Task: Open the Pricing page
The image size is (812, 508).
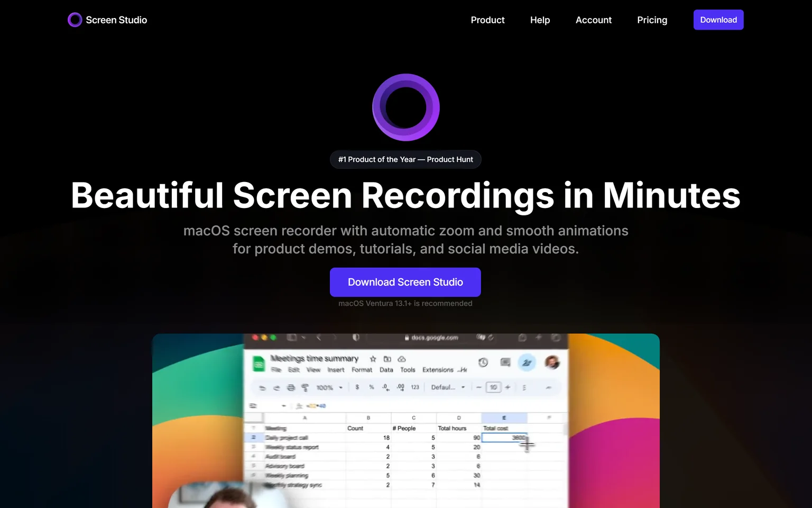Action: [652, 20]
